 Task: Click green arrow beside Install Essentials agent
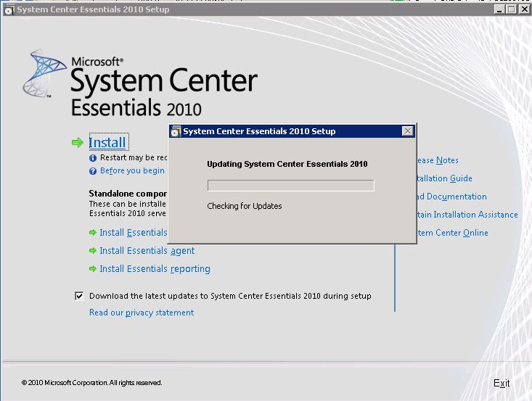pos(93,250)
